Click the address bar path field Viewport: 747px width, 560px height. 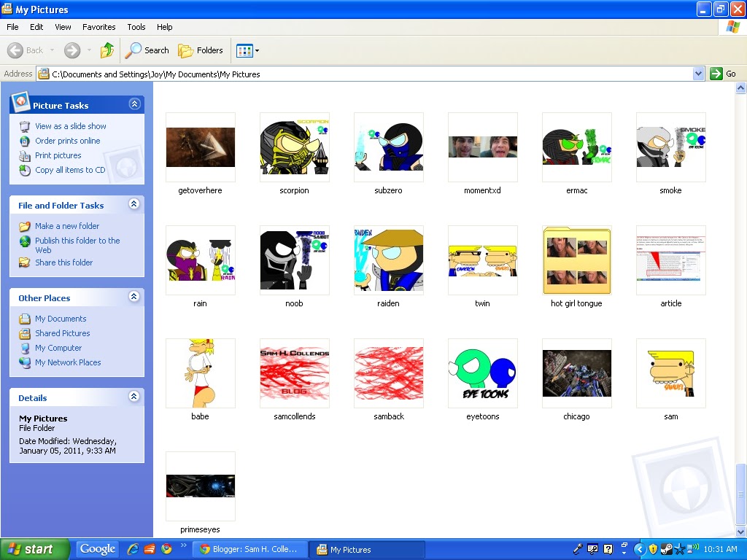coord(365,74)
